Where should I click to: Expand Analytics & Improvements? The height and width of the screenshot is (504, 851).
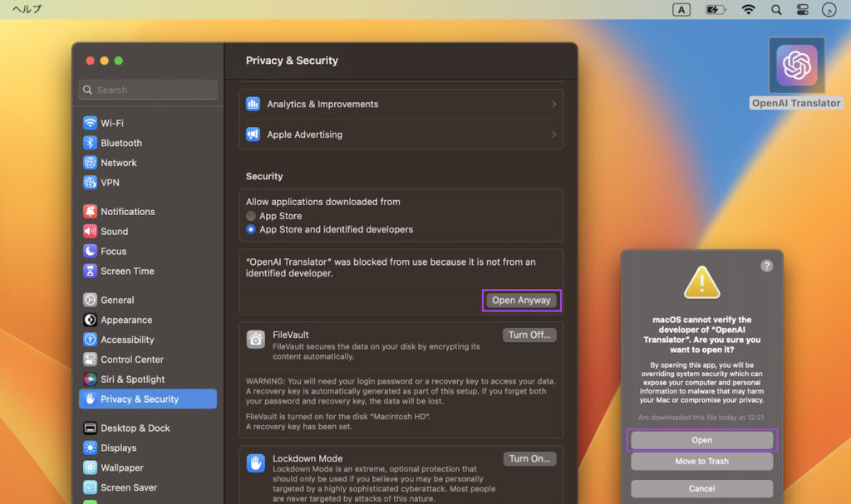tap(401, 104)
